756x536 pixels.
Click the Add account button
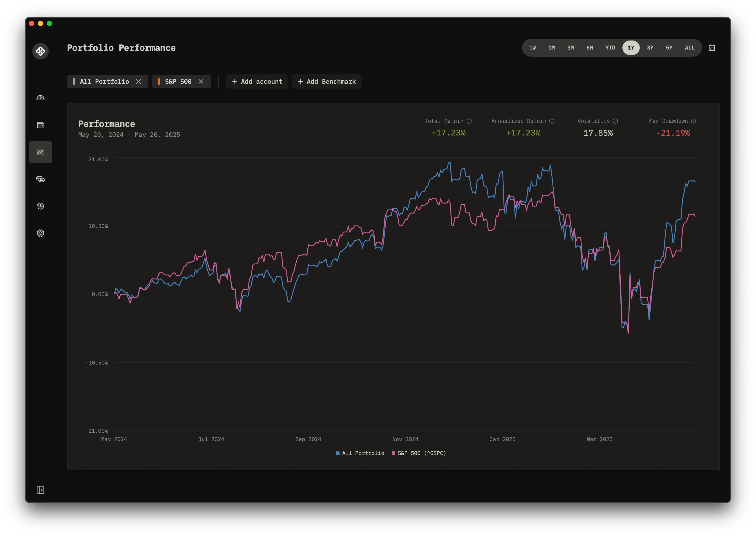[x=257, y=81]
